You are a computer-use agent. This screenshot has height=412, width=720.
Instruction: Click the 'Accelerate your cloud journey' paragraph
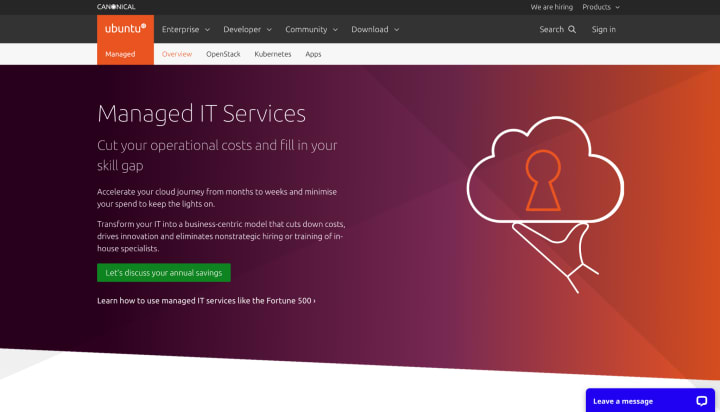click(x=217, y=198)
